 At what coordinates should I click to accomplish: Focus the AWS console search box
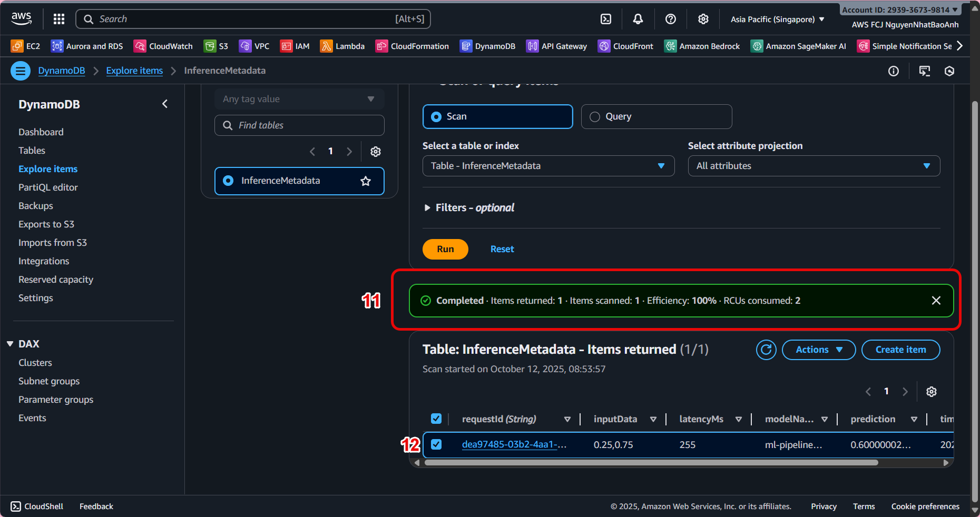(x=253, y=19)
